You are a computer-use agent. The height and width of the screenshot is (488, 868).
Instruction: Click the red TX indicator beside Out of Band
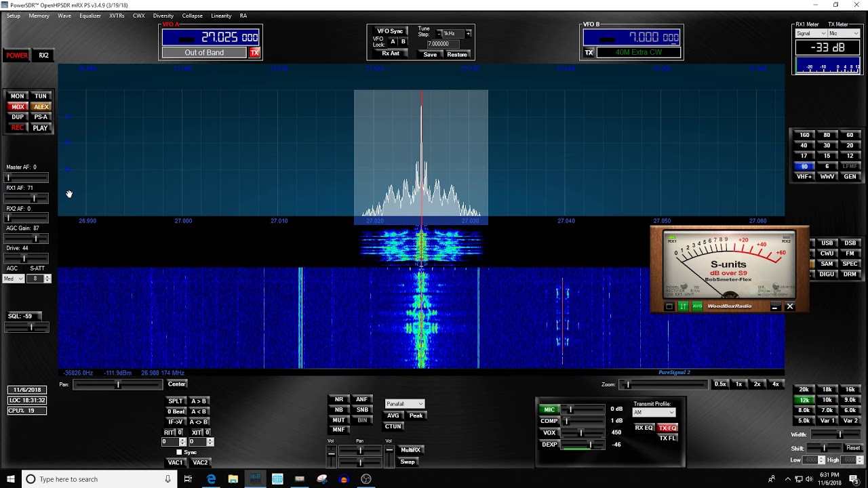(254, 53)
